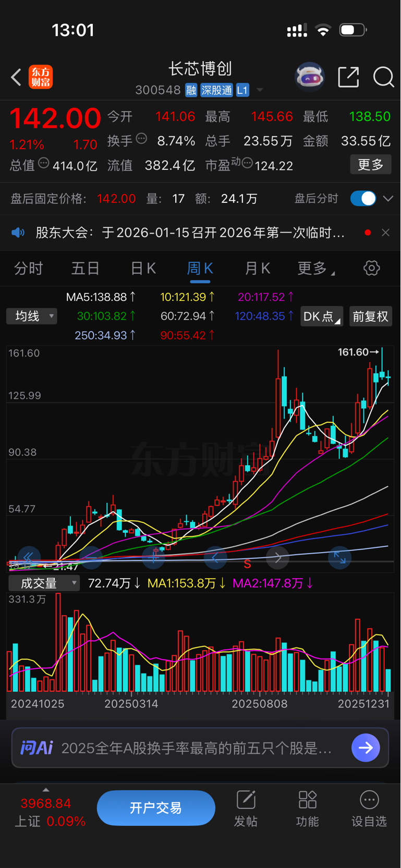The height and width of the screenshot is (868, 401).
Task: Jump chart back with double-left arrows
Action: pos(29,558)
